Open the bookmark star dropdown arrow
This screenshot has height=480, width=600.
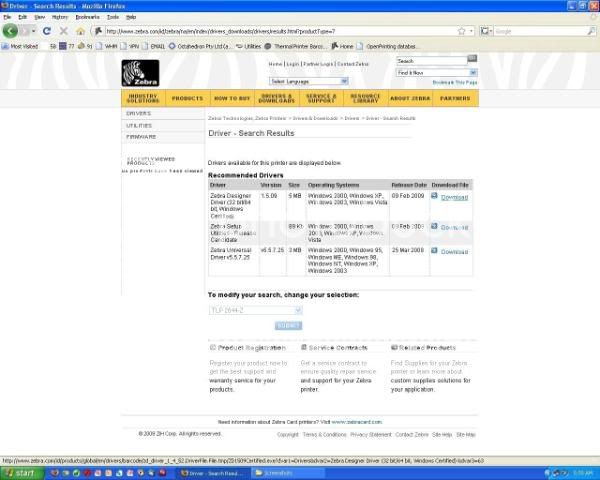point(471,31)
